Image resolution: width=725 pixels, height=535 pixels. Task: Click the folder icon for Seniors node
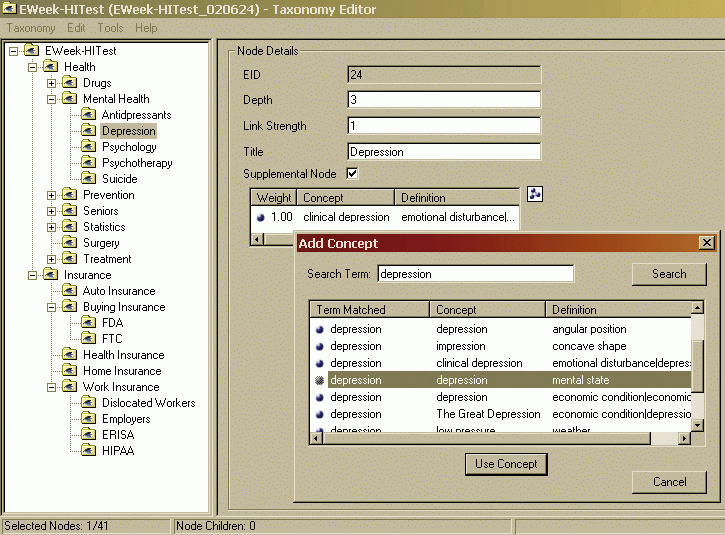pos(70,211)
